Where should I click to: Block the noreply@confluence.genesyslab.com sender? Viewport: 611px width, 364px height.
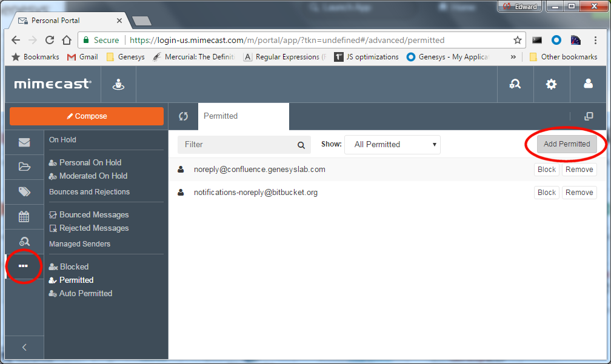[x=546, y=170]
